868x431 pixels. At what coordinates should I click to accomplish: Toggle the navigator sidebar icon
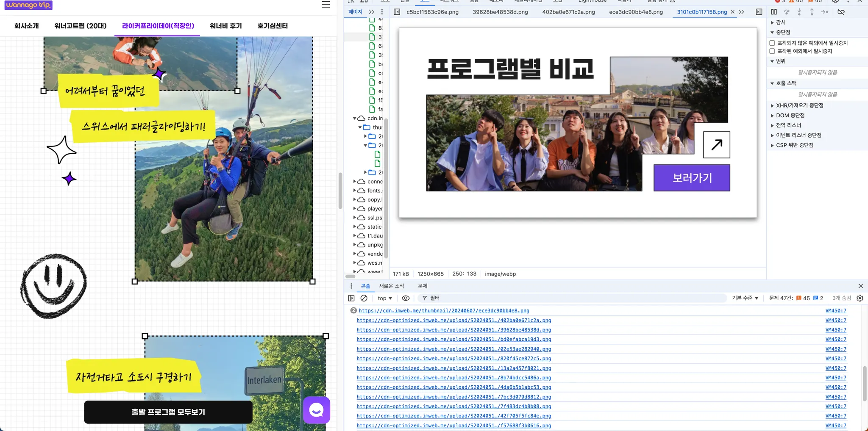[397, 12]
